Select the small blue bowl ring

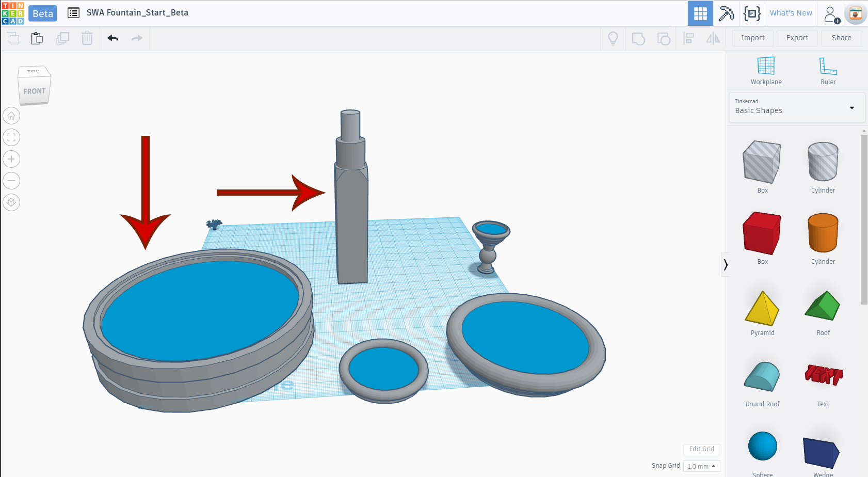383,371
